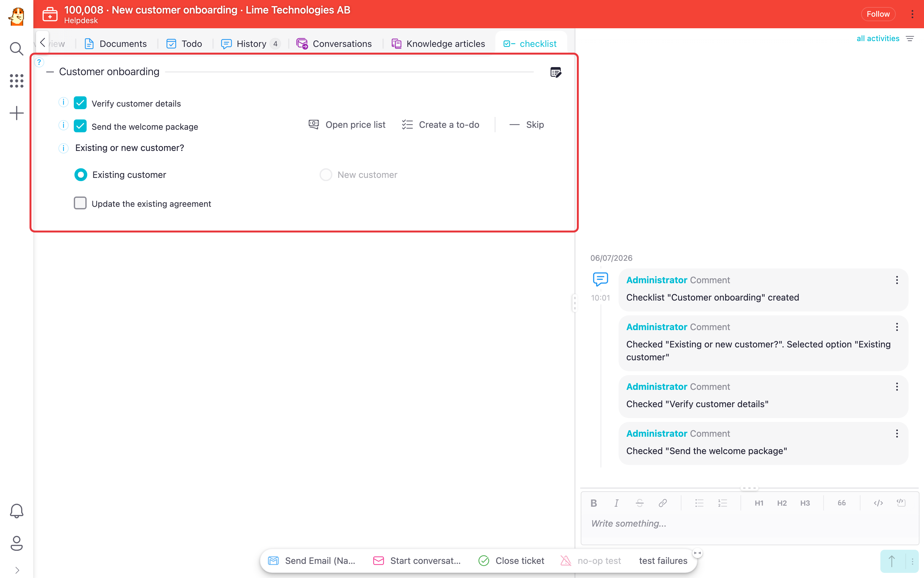
Task: Toggle strikethrough formatting
Action: tap(639, 503)
